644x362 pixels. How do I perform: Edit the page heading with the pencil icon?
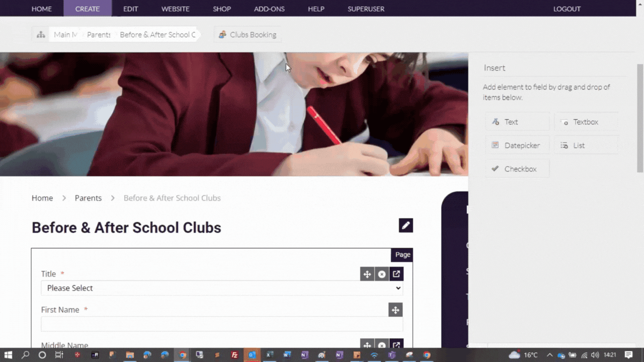click(x=406, y=225)
